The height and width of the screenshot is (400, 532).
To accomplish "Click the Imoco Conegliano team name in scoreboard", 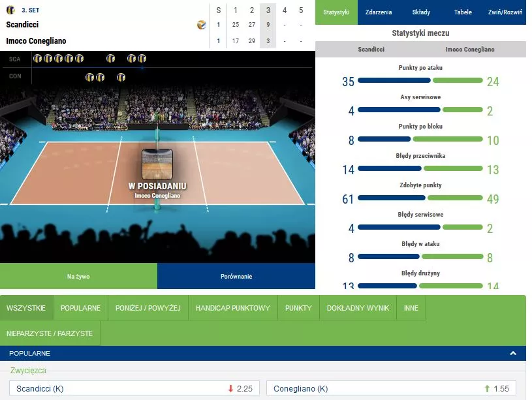I will pos(36,40).
